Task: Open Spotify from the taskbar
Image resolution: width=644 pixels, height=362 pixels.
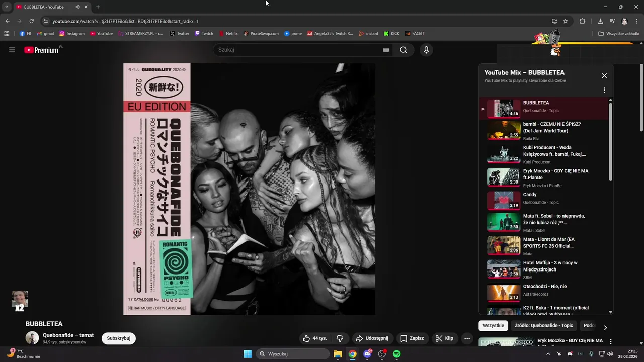Action: point(396,354)
